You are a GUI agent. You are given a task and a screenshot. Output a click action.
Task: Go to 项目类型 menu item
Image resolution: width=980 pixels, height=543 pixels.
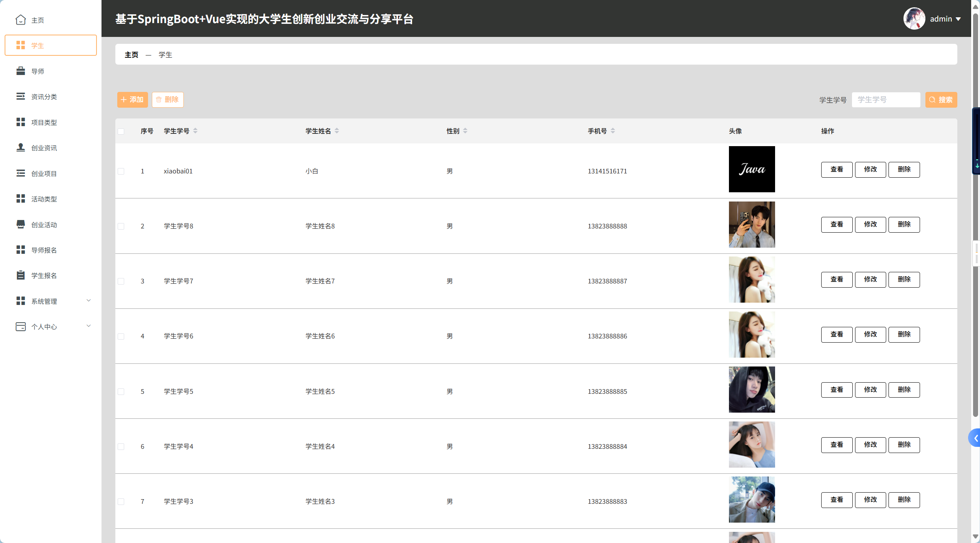pos(44,122)
